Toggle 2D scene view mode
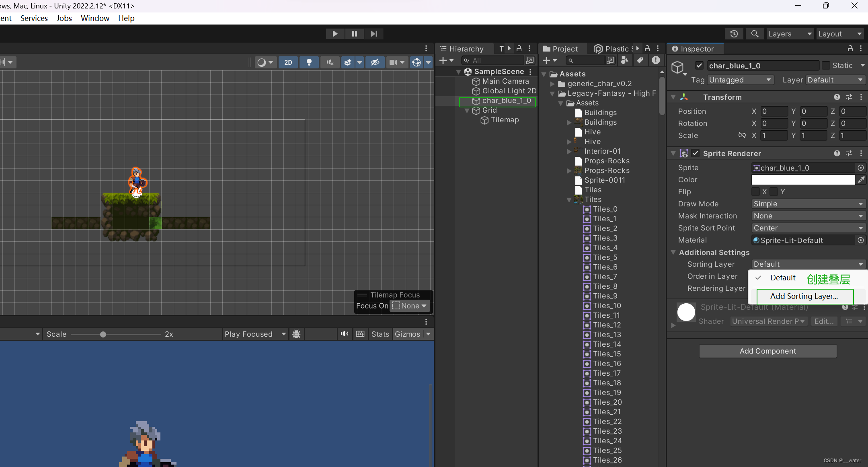This screenshot has width=868, height=467. 288,62
